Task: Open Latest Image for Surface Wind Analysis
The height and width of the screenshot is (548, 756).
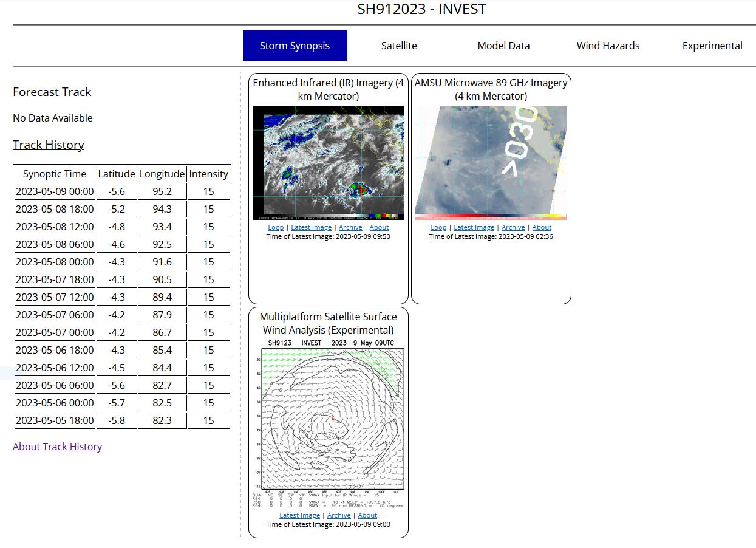Action: pyautogui.click(x=299, y=515)
